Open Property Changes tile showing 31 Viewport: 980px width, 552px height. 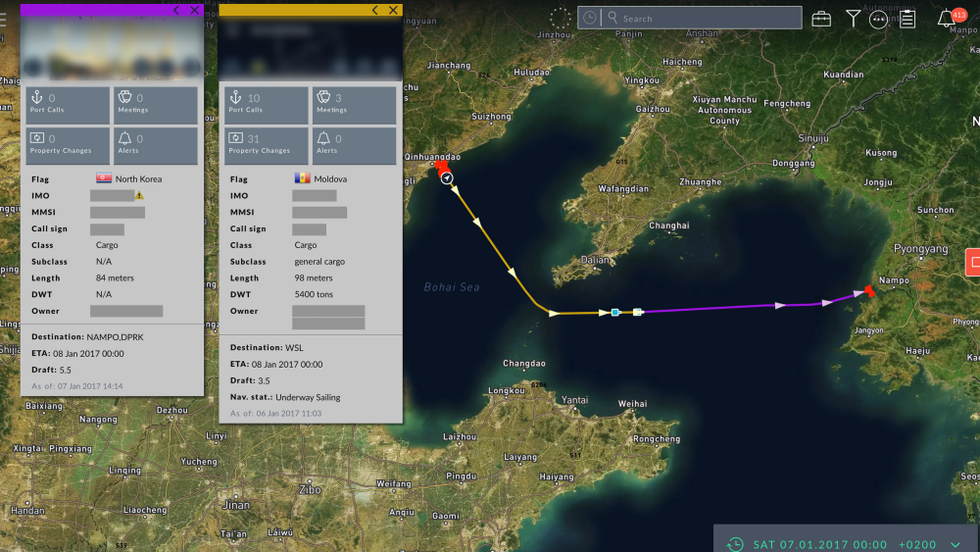[x=266, y=144]
